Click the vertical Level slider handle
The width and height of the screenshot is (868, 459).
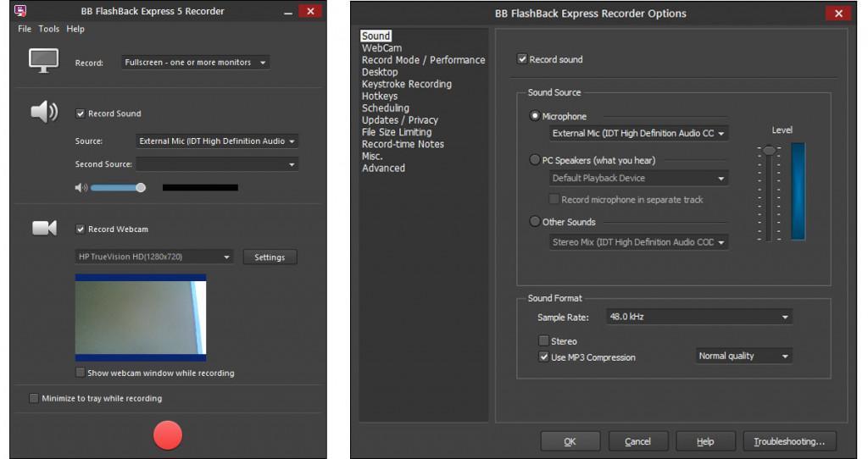tap(769, 150)
